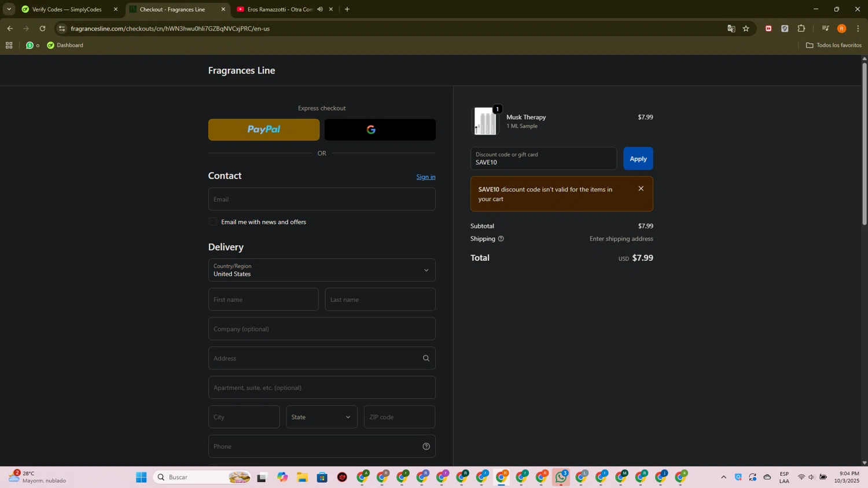Switch to Verify Codes — SimplyCodes tab
This screenshot has height=488, width=868.
tap(68, 9)
